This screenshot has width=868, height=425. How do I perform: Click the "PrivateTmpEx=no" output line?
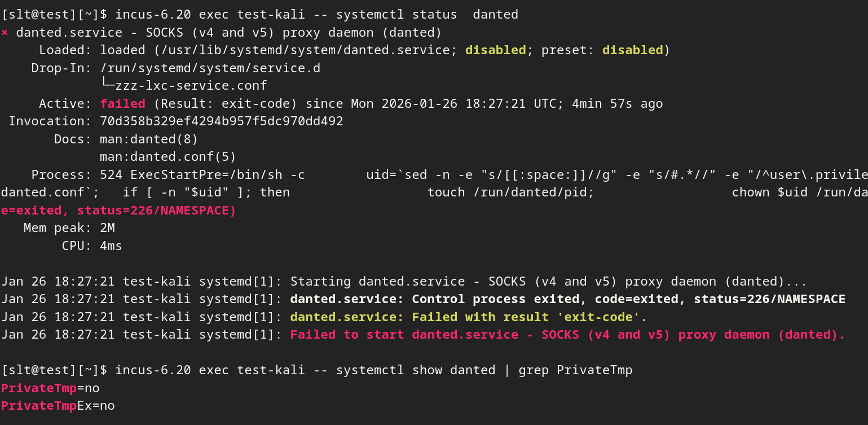pos(58,406)
